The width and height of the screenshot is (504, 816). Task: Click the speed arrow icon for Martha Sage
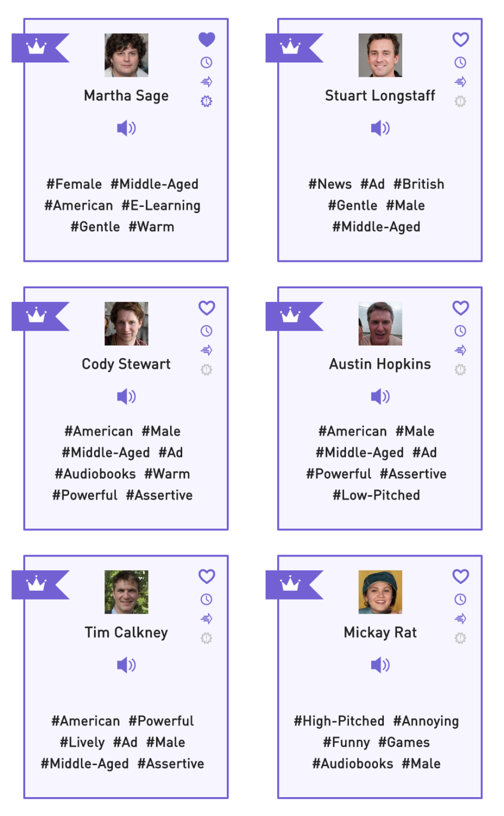pos(206,81)
